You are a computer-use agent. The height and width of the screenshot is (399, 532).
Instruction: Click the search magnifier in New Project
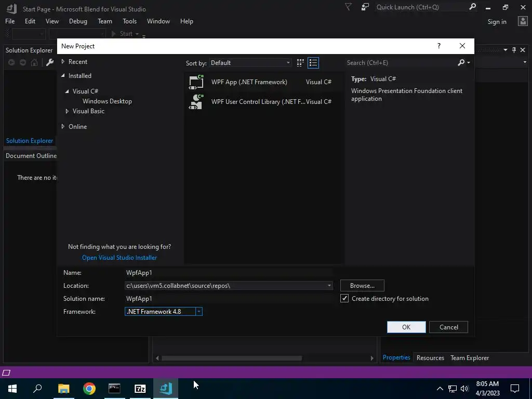tap(461, 62)
